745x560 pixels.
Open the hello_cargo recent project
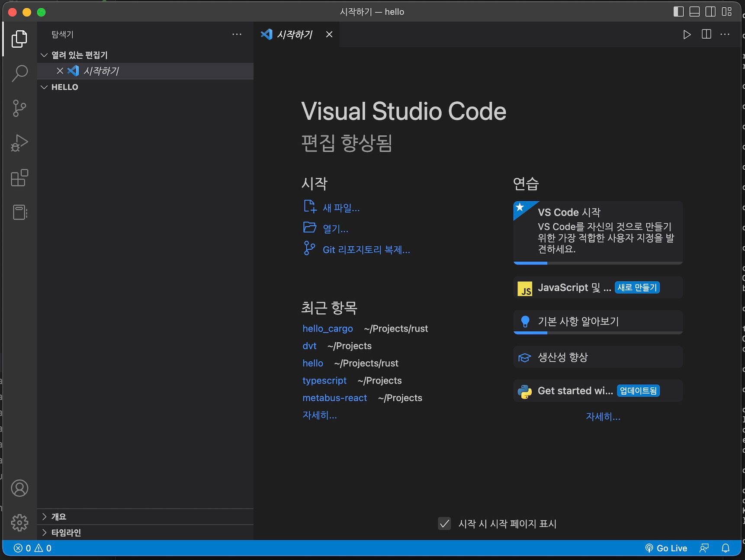pos(328,329)
